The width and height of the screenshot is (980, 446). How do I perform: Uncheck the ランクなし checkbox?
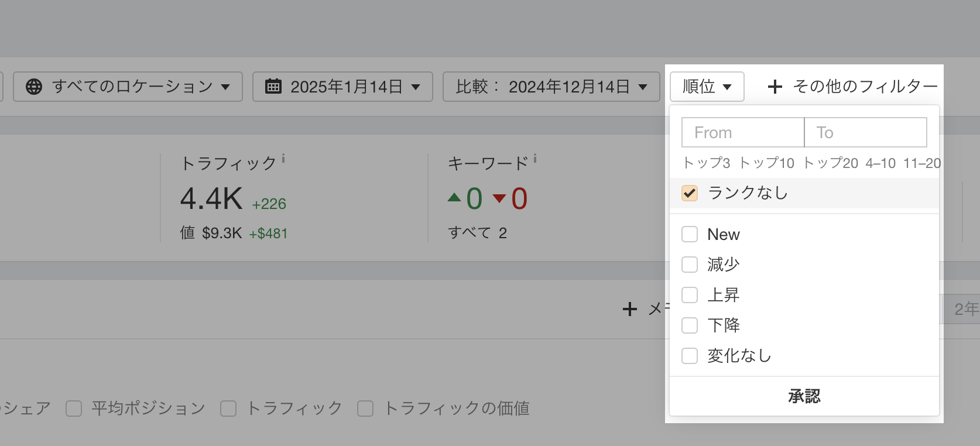690,193
